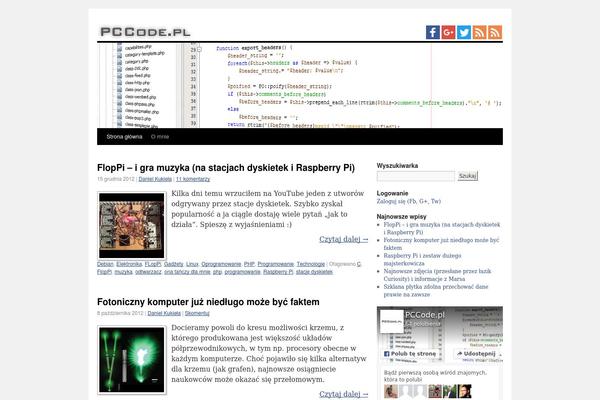The image size is (600, 400).
Task: Click the header code banner image
Action: tap(300, 86)
